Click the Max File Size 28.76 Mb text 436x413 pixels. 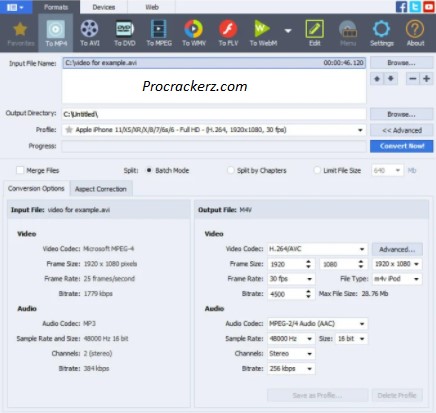[x=353, y=294]
